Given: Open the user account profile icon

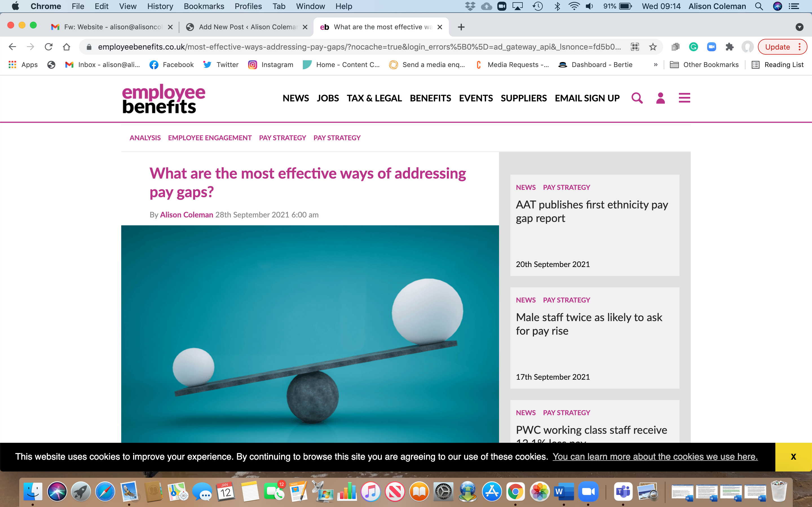Looking at the screenshot, I should [660, 98].
